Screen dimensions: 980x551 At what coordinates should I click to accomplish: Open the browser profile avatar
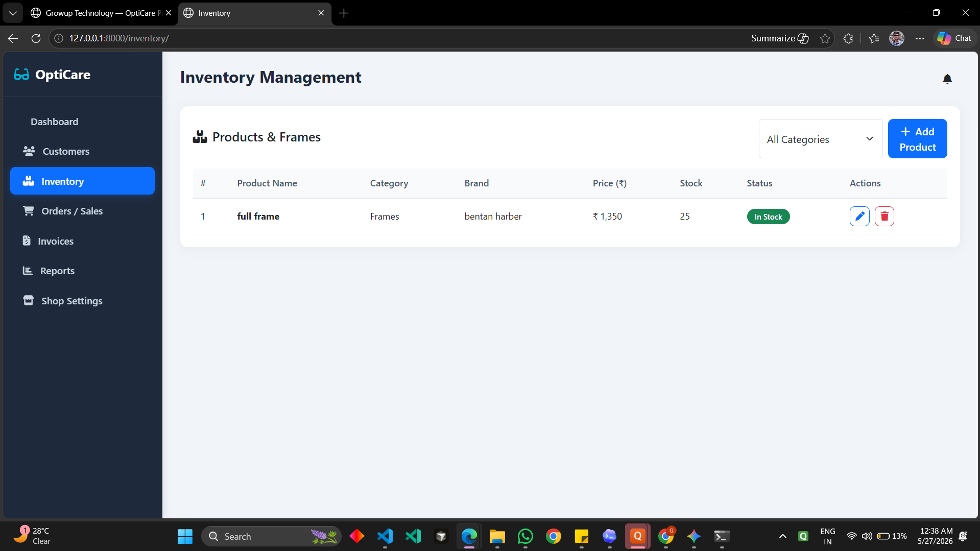[897, 38]
